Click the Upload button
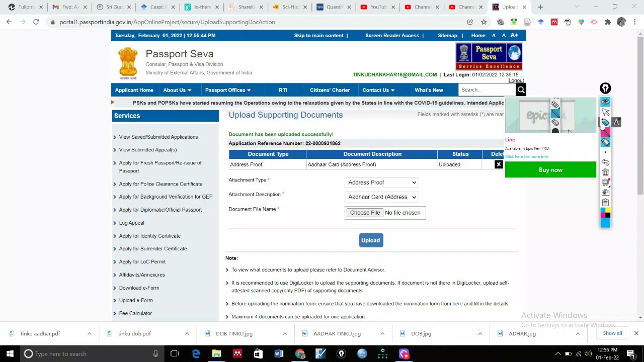The image size is (644, 362). [x=371, y=240]
